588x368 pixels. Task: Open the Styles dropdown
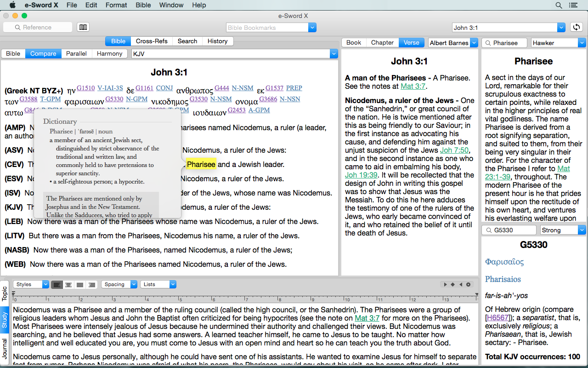(x=31, y=284)
